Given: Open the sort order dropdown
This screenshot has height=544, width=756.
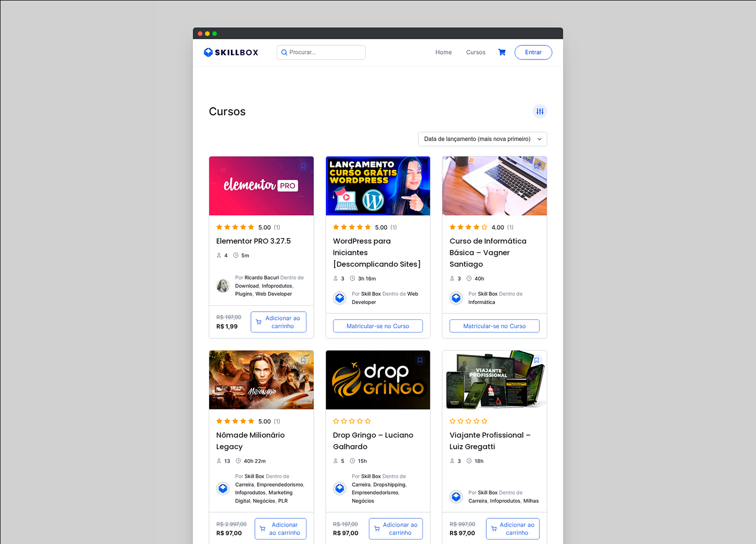Looking at the screenshot, I should point(483,139).
